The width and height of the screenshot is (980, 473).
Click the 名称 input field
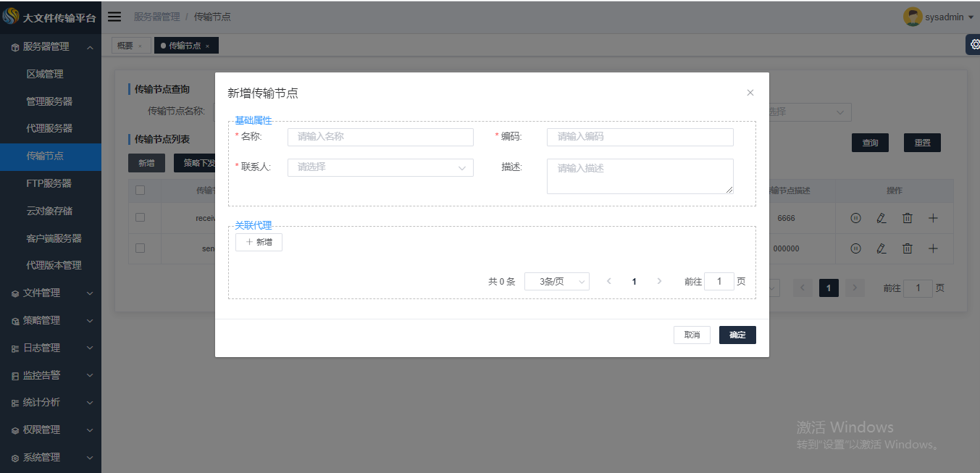[380, 137]
